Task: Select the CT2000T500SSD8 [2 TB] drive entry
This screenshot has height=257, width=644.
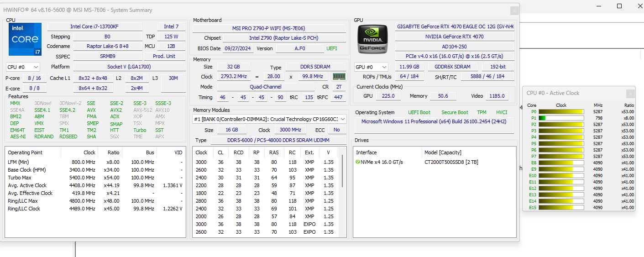Action: [x=451, y=162]
